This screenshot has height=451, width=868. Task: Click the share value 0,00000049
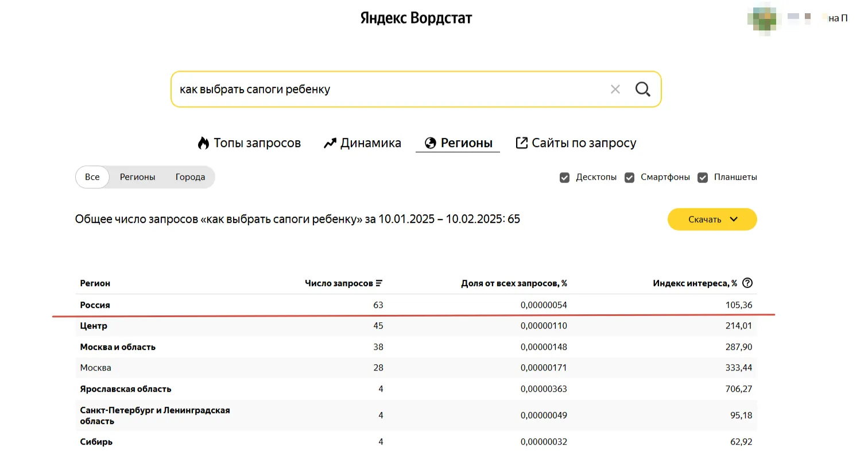(544, 415)
